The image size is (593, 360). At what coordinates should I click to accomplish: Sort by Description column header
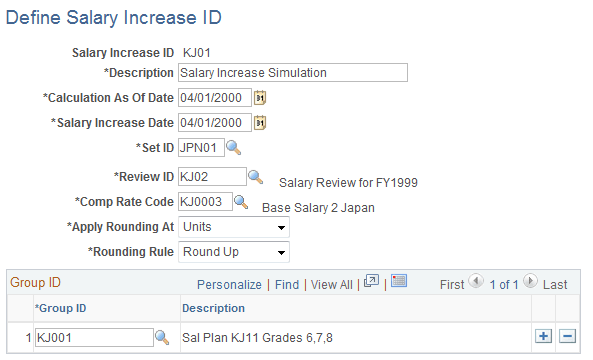tap(213, 308)
